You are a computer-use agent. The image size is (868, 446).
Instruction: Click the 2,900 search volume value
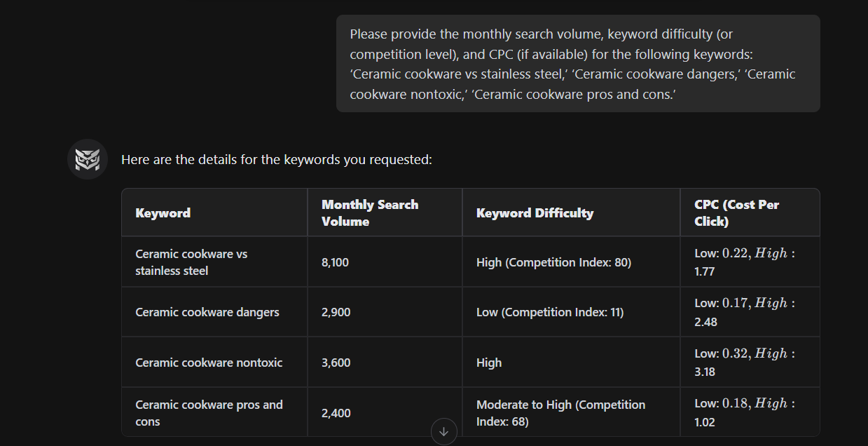pos(336,312)
